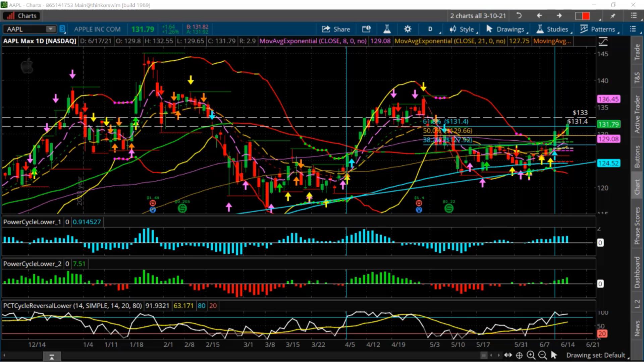
Task: Click the PowerCycleLower_1 study label
Action: click(32, 222)
